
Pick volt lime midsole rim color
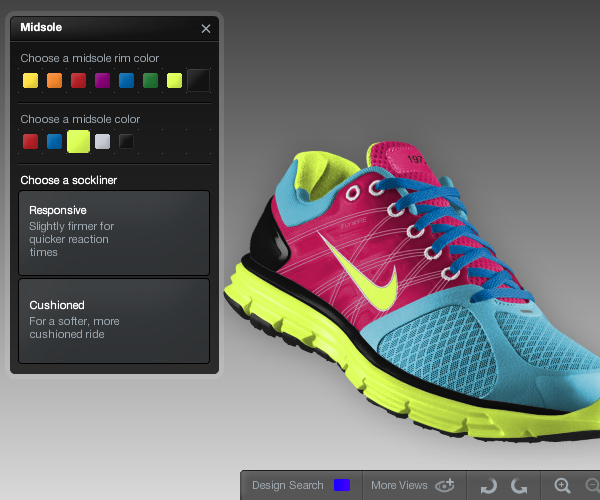pyautogui.click(x=174, y=81)
